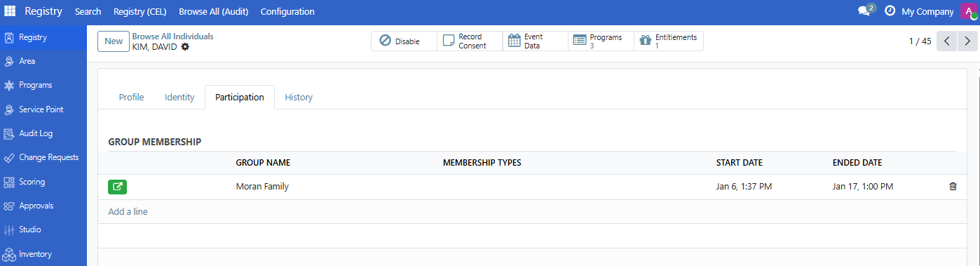Screen dimensions: 980x266
Task: Open the gear actions menu beside KIM, DAVID
Action: coord(185,46)
